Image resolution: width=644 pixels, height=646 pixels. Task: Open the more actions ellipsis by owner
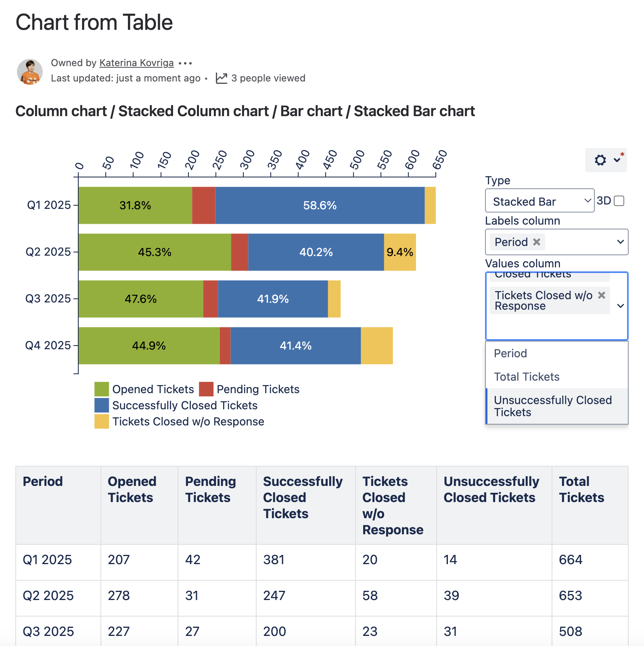tap(185, 63)
